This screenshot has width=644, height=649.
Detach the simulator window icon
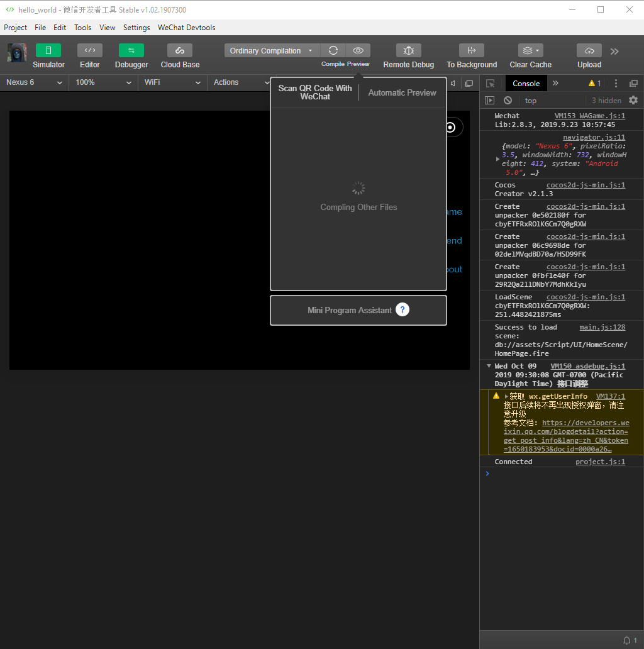(x=469, y=83)
